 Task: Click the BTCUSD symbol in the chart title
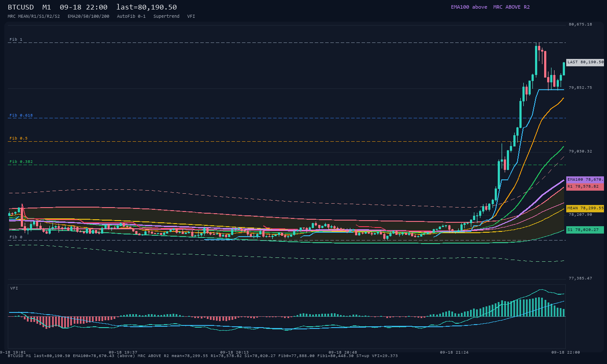(21, 7)
